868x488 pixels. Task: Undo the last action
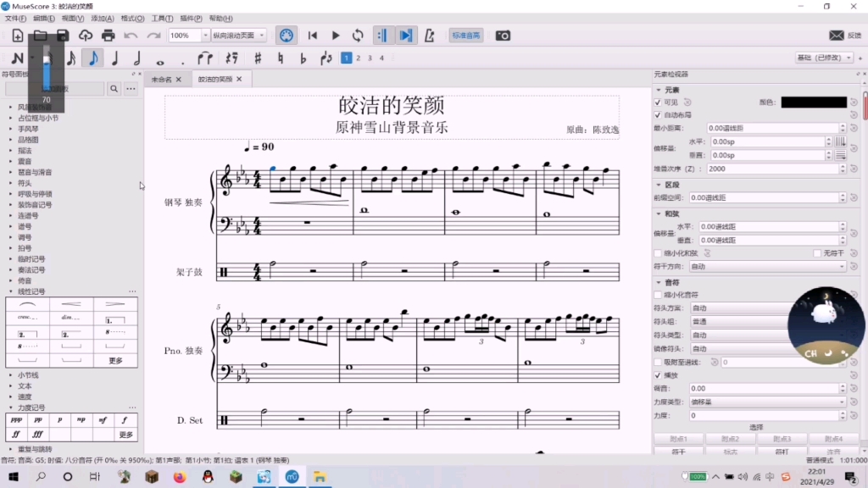click(131, 36)
